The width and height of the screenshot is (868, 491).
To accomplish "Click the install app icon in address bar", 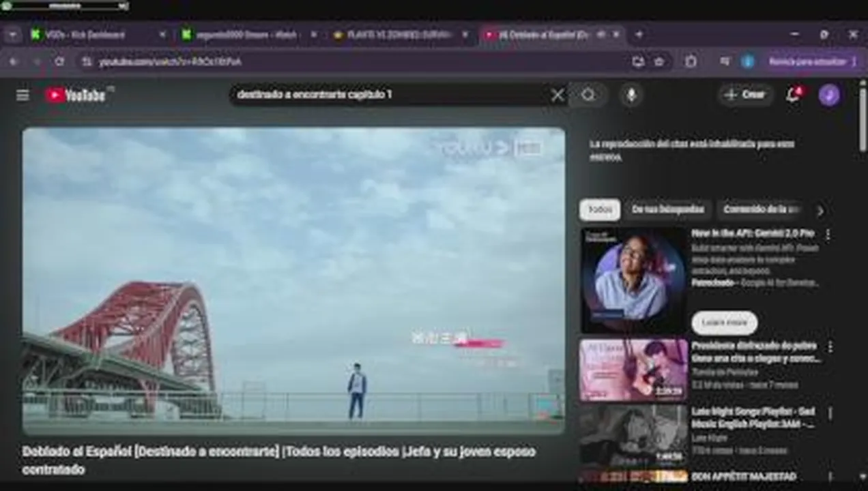I will [638, 61].
